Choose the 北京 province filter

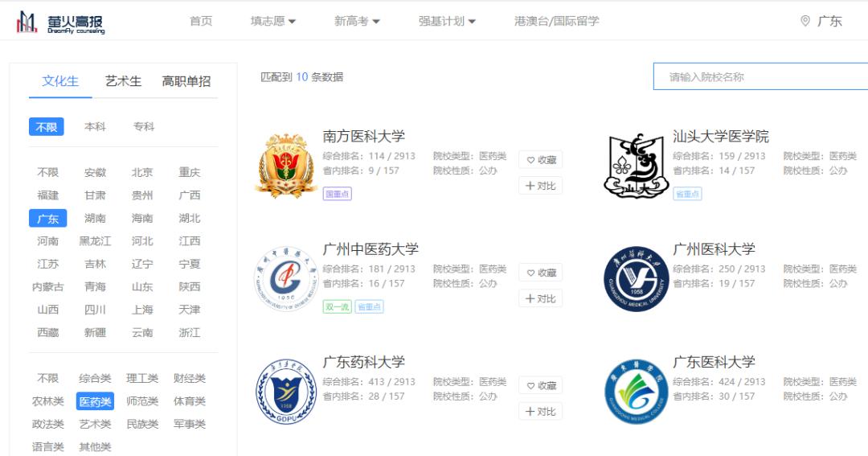point(142,172)
